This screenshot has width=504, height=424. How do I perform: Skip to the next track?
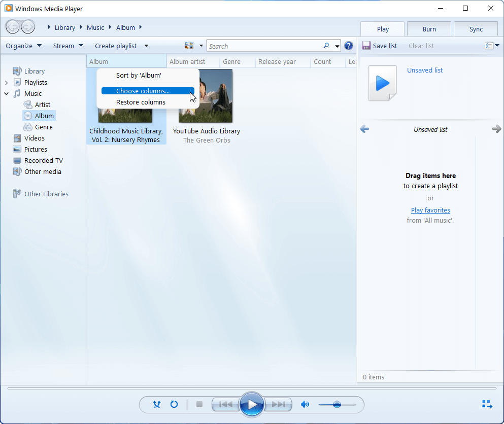point(278,404)
